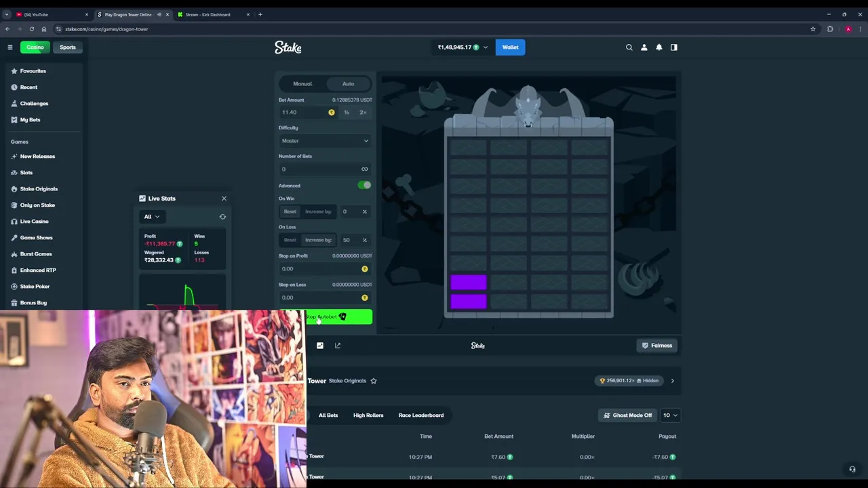Toggle Ghost Mode Off button
The image size is (868, 488).
628,415
